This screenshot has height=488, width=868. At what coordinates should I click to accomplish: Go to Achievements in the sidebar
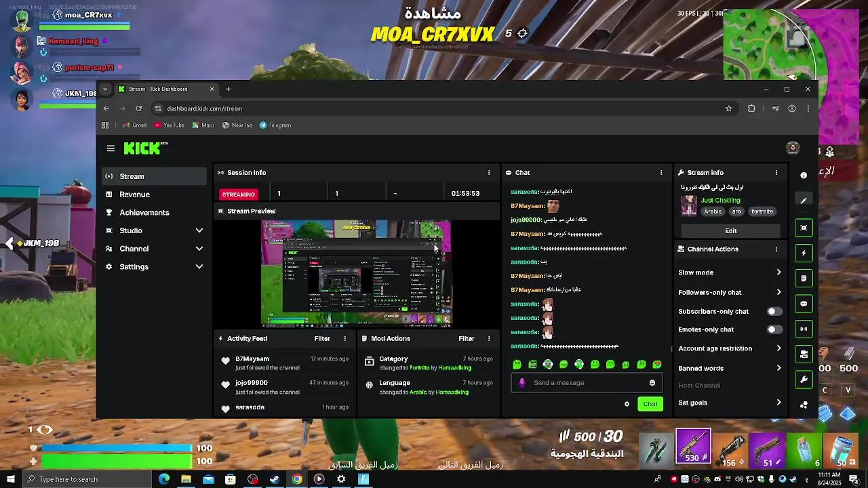(155, 213)
